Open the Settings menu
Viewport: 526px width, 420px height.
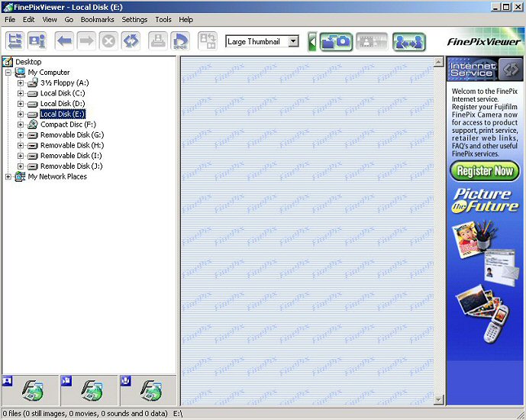(134, 19)
